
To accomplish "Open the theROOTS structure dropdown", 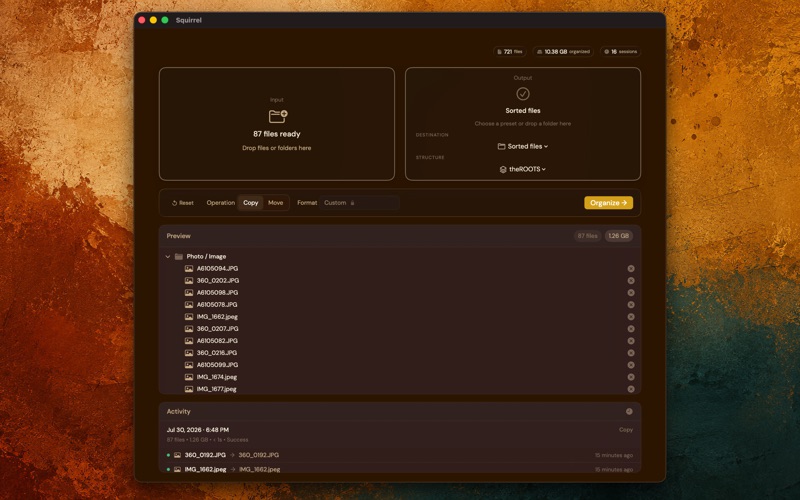I will (522, 169).
